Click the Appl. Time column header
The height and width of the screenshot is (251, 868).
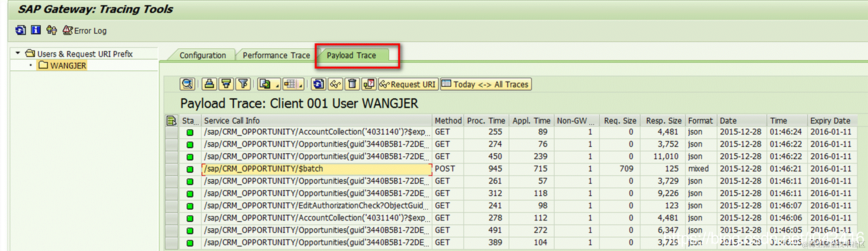(531, 120)
